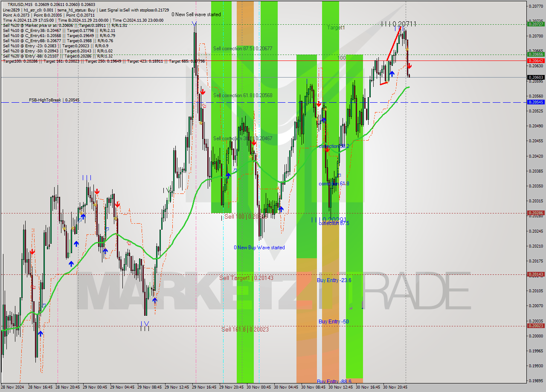Click the '29 Nov 00:45' time label
The width and height of the screenshot is (546, 392).
(x=95, y=387)
